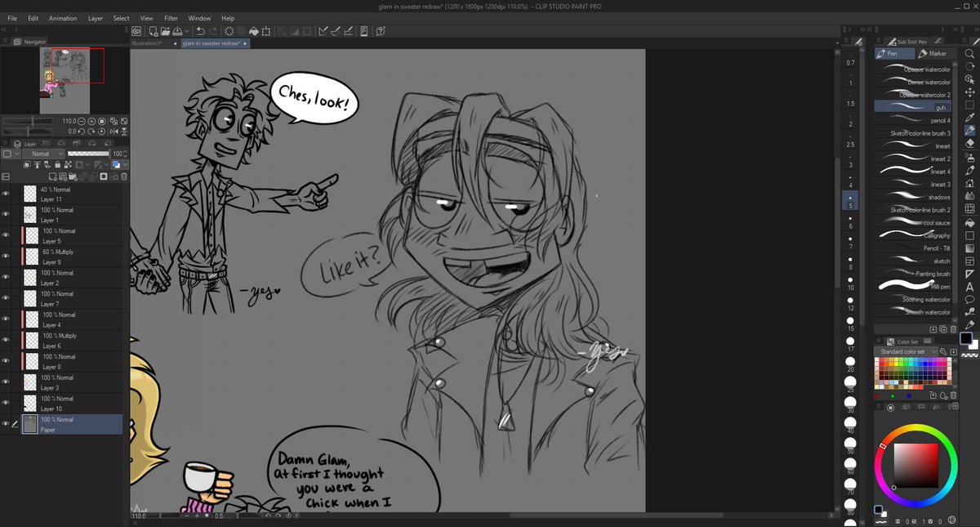Select Layer 6 Multiply layer row
Screen dimensions: 980x527
(62, 341)
